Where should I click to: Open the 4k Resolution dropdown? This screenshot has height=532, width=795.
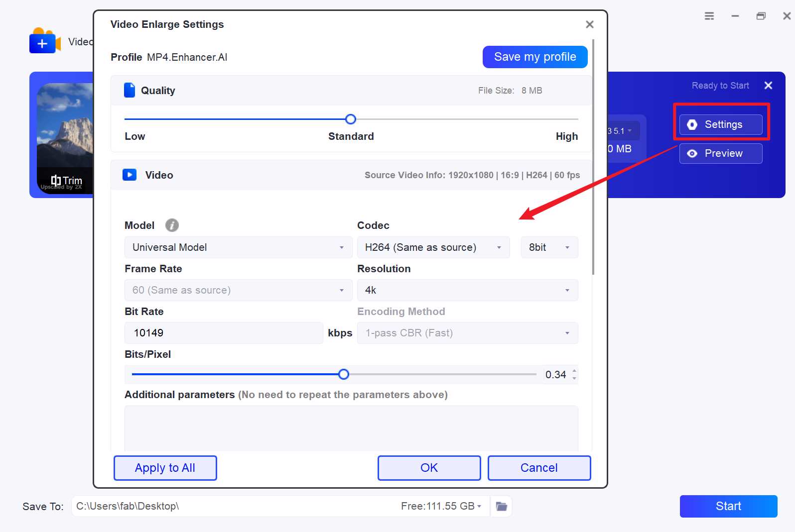467,290
